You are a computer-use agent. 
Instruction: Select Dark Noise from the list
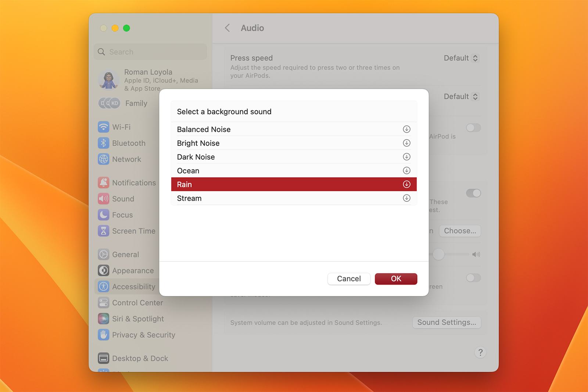[x=294, y=157]
